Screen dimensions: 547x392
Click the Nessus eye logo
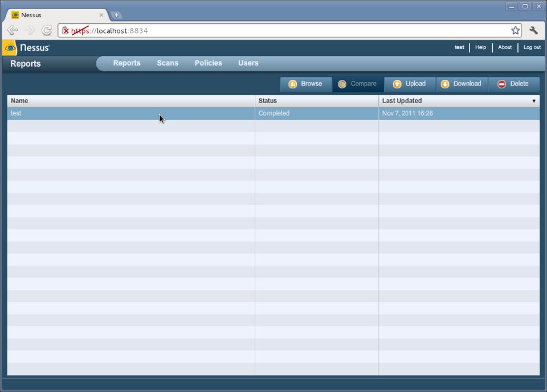coord(11,48)
